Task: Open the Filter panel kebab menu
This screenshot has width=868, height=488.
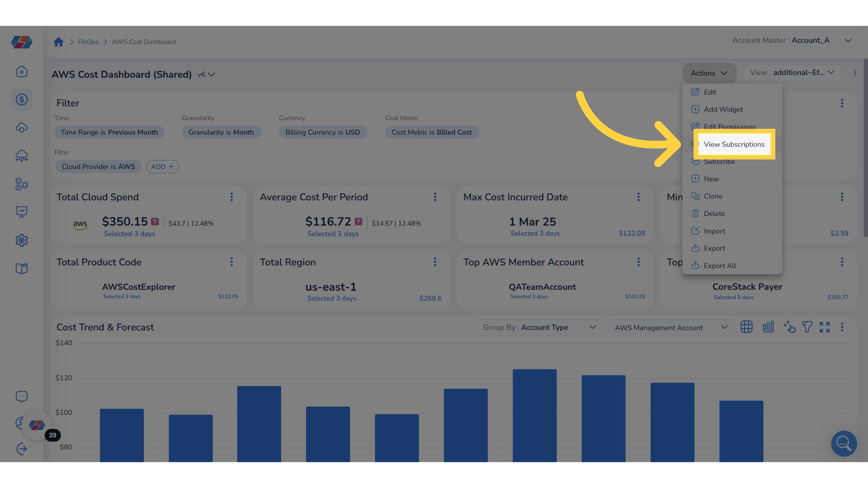Action: [842, 103]
